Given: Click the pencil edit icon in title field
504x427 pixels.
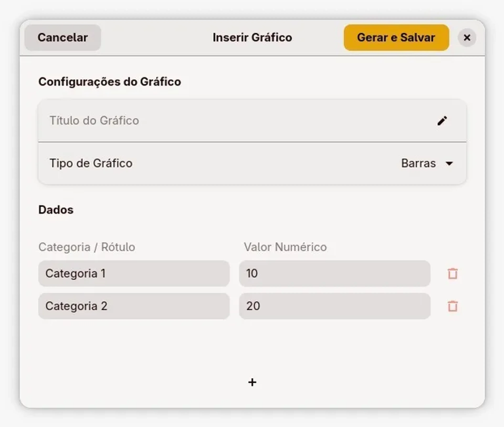Looking at the screenshot, I should 442,121.
